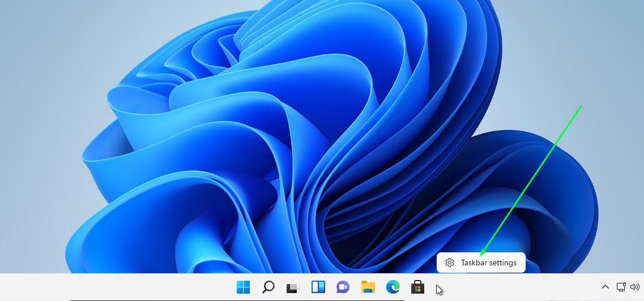The width and height of the screenshot is (644, 301).
Task: Open Search from the taskbar
Action: tap(268, 287)
